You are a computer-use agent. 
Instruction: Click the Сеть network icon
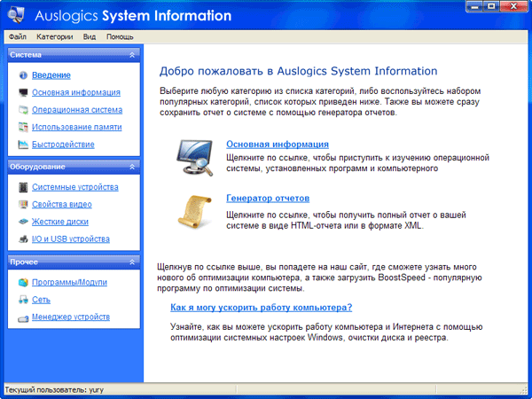23,300
